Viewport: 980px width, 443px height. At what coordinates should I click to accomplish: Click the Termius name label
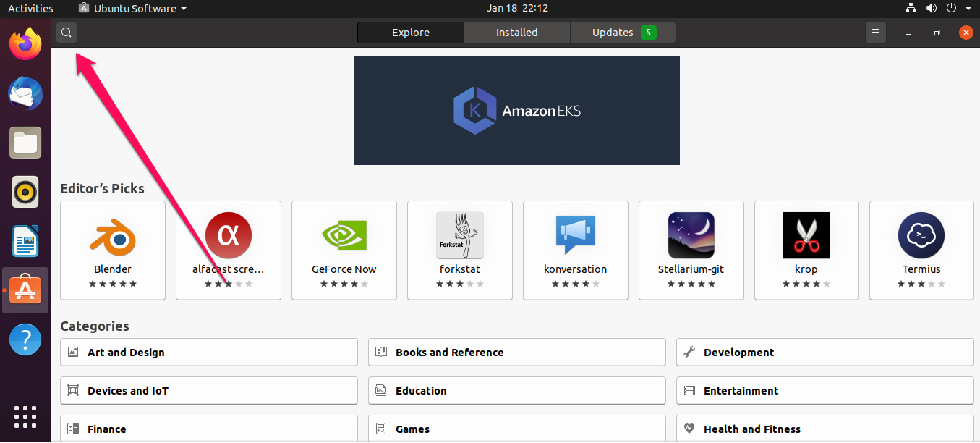tap(921, 269)
